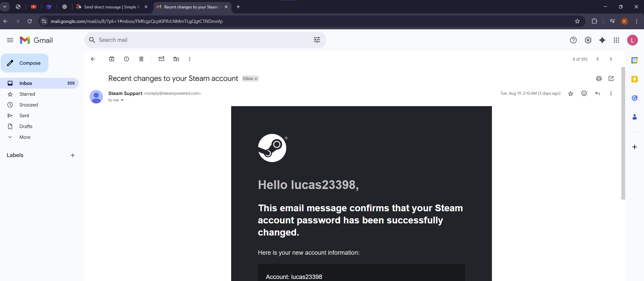Report this email as spam
Viewport: 644px width, 281px height.
[x=127, y=59]
